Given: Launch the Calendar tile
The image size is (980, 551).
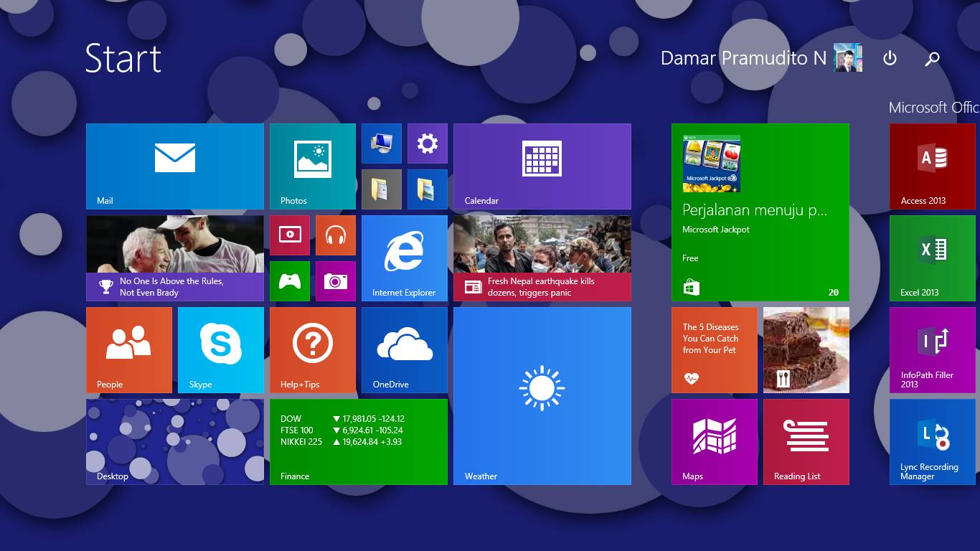Looking at the screenshot, I should tap(542, 166).
